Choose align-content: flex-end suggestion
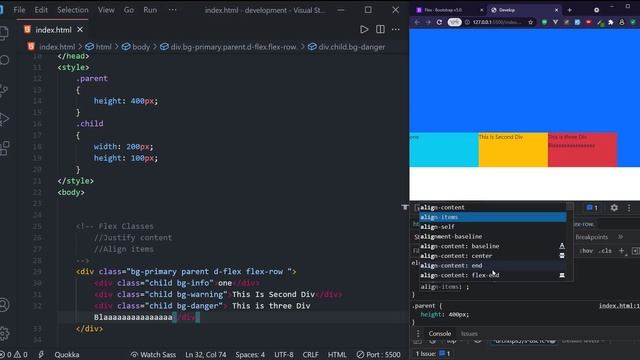Image resolution: width=640 pixels, height=360 pixels. click(493, 276)
